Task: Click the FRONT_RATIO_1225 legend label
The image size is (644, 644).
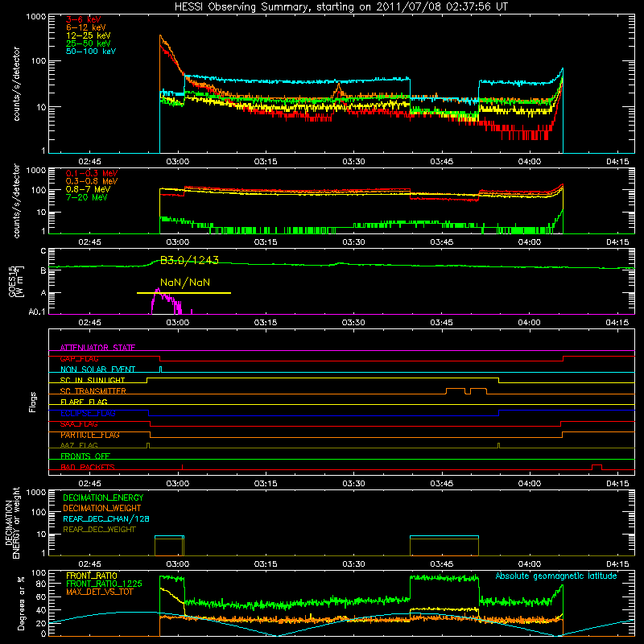Action: pos(104,584)
